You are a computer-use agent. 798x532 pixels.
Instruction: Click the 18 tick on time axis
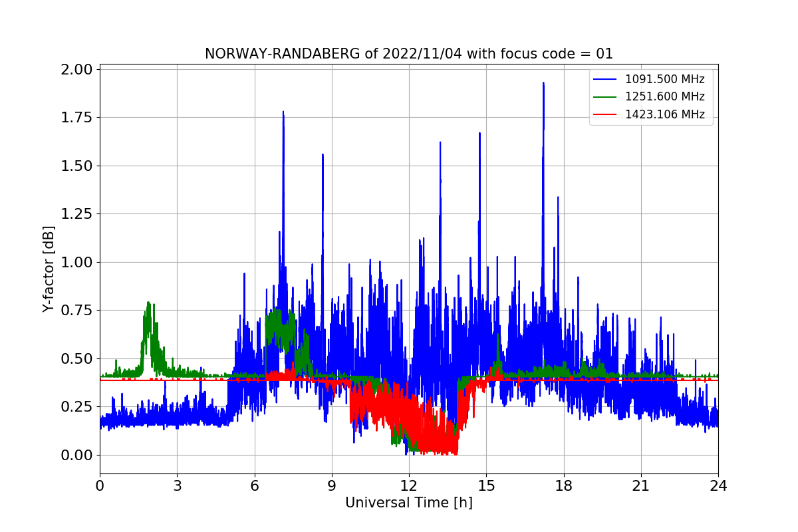563,486
